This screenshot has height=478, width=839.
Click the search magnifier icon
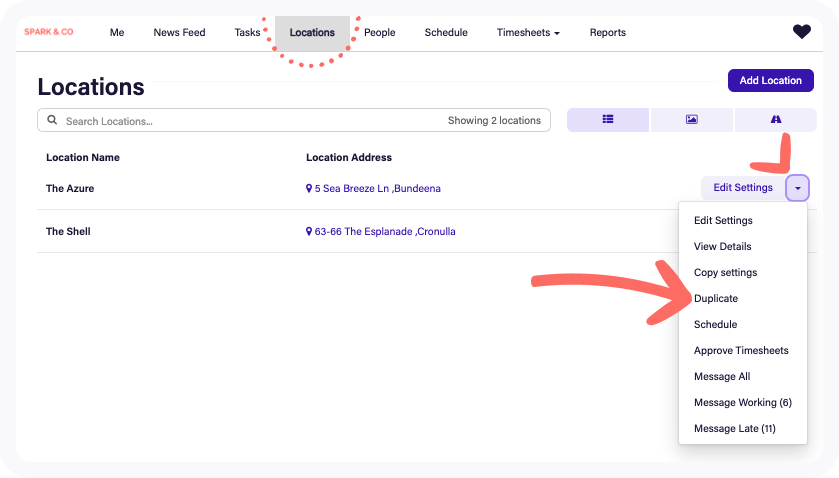pyautogui.click(x=52, y=121)
